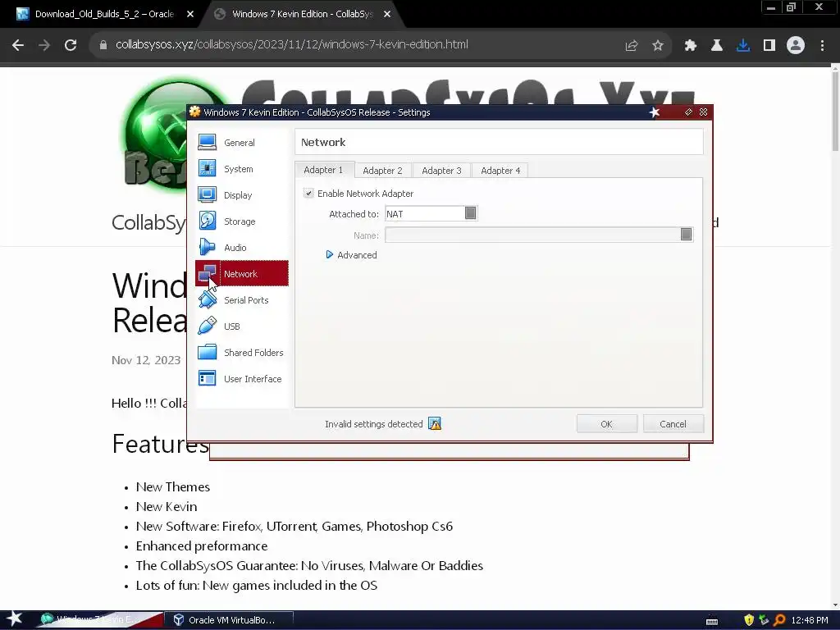Open Attached to NAT dropdown
Screen dimensions: 840x630
(431, 213)
